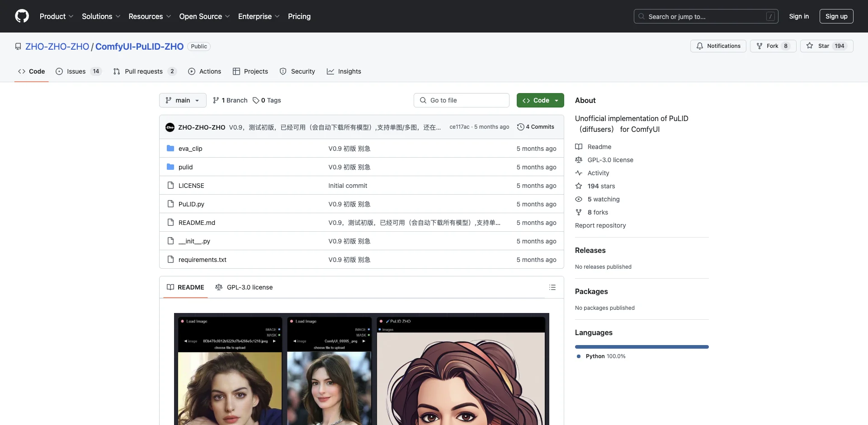Screen dimensions: 868x425
Task: Click the pulid folder icon
Action: click(170, 167)
